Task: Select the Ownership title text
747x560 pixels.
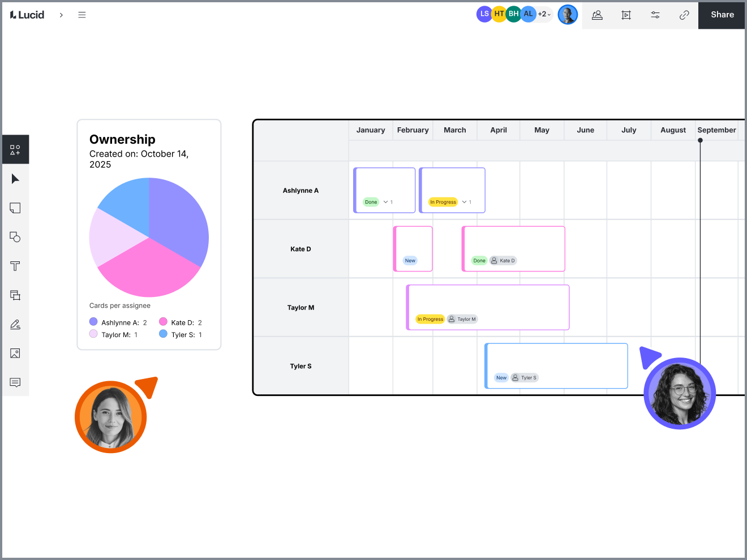Action: pos(122,139)
